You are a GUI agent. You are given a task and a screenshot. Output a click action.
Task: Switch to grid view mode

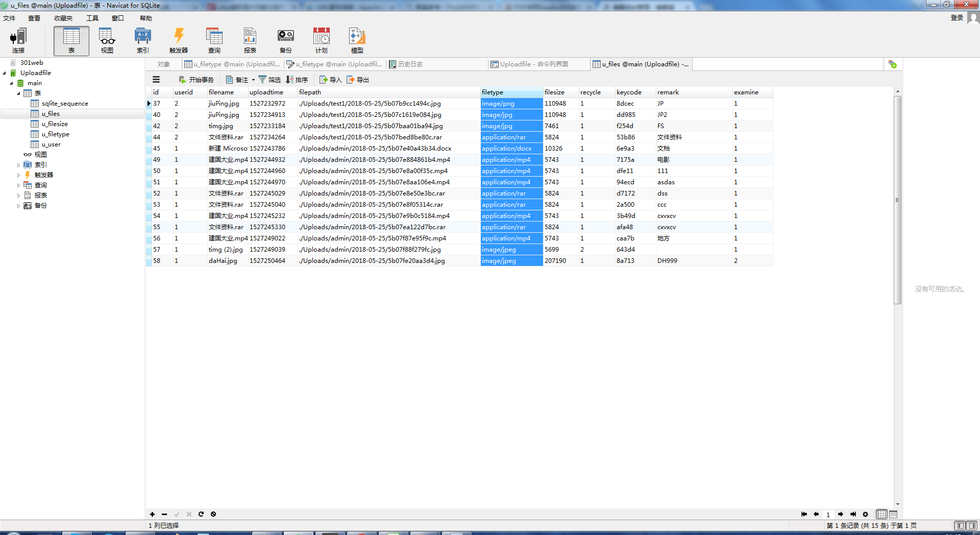coord(881,514)
